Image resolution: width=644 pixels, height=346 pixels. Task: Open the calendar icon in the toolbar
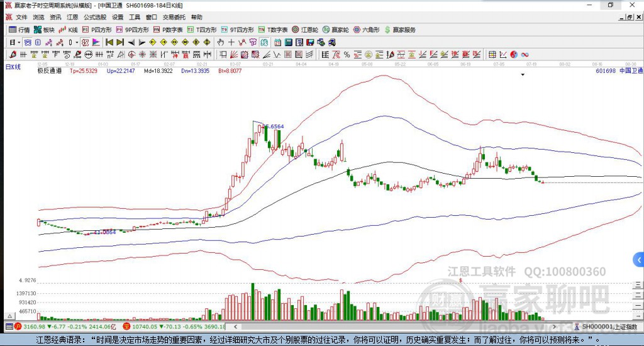click(x=277, y=42)
